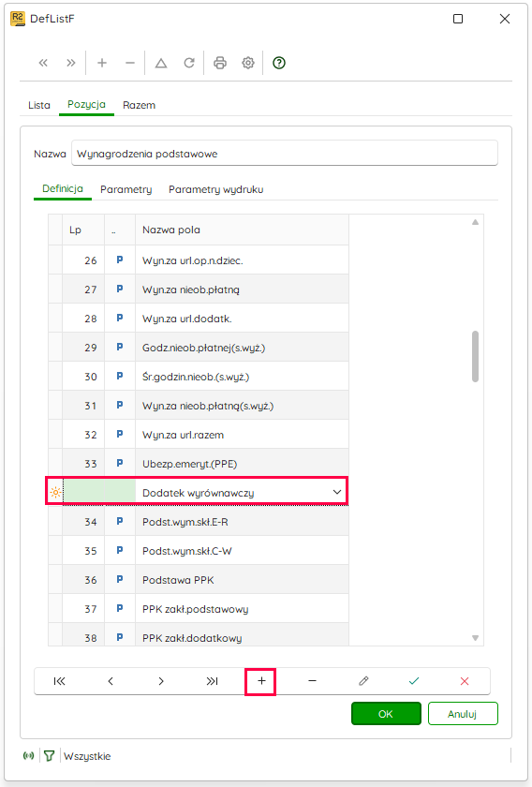This screenshot has width=532, height=787.
Task: Print using the printer icon
Action: 220,63
